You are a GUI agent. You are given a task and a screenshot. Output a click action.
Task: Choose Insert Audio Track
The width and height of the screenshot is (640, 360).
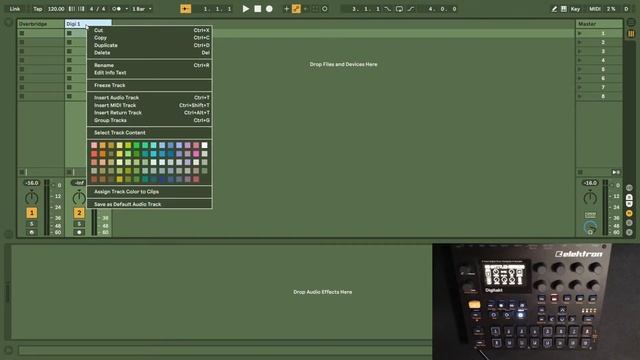point(149,98)
